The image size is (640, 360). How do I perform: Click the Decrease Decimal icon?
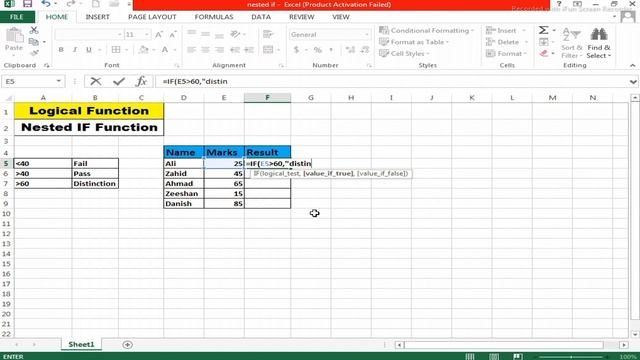click(364, 50)
